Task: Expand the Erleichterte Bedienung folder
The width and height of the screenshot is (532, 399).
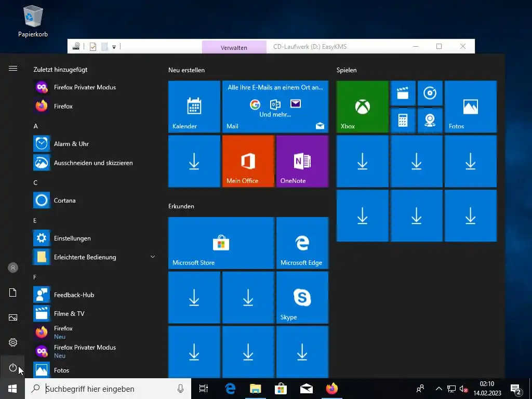Action: tap(95, 257)
